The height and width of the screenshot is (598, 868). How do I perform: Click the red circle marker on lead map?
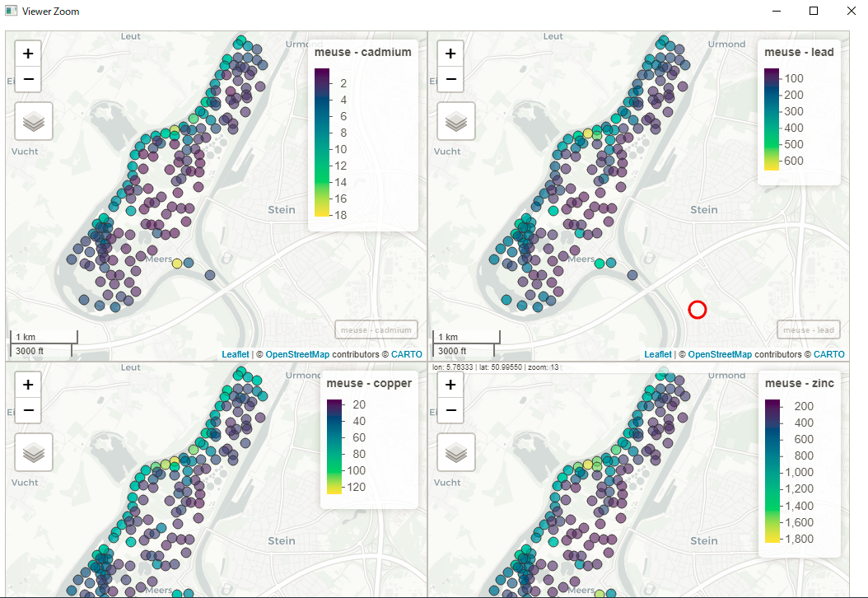(x=697, y=310)
